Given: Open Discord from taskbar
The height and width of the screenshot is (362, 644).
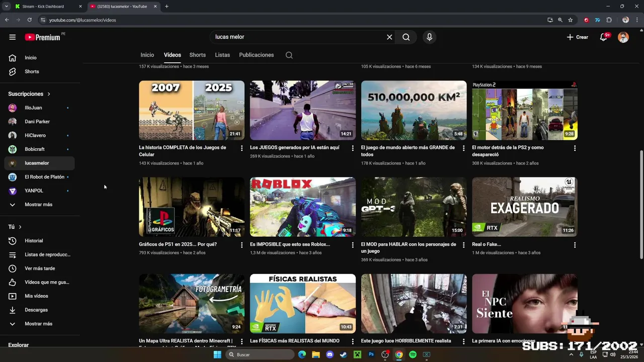Looking at the screenshot, I should point(330,354).
